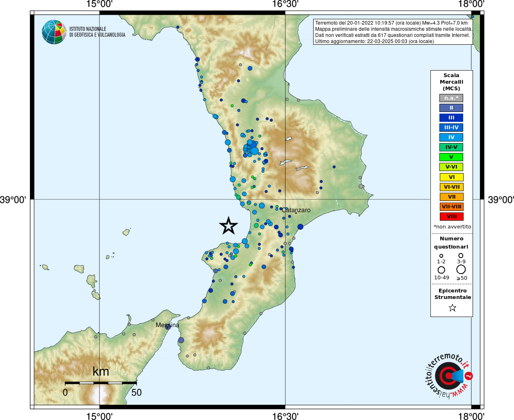Click the ≥50 questionnaires circle symbol
This screenshot has height=420, width=514.
click(x=461, y=269)
